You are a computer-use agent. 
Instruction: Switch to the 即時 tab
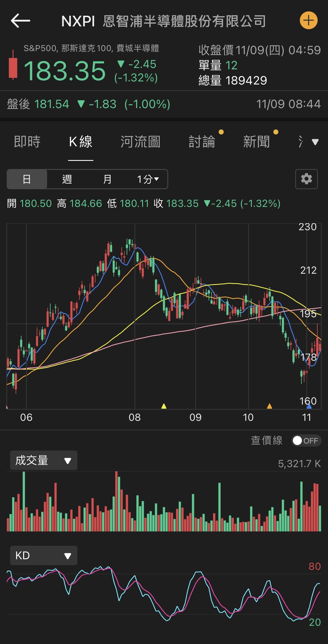27,141
